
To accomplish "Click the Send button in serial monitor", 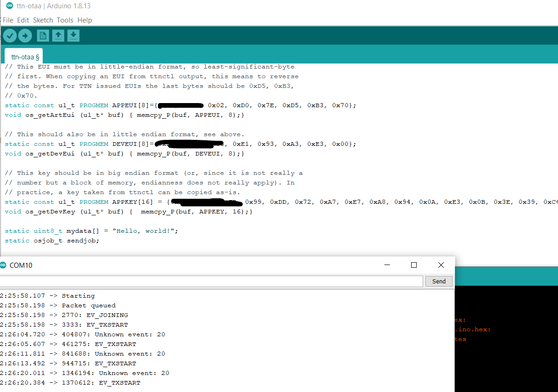I will point(439,281).
